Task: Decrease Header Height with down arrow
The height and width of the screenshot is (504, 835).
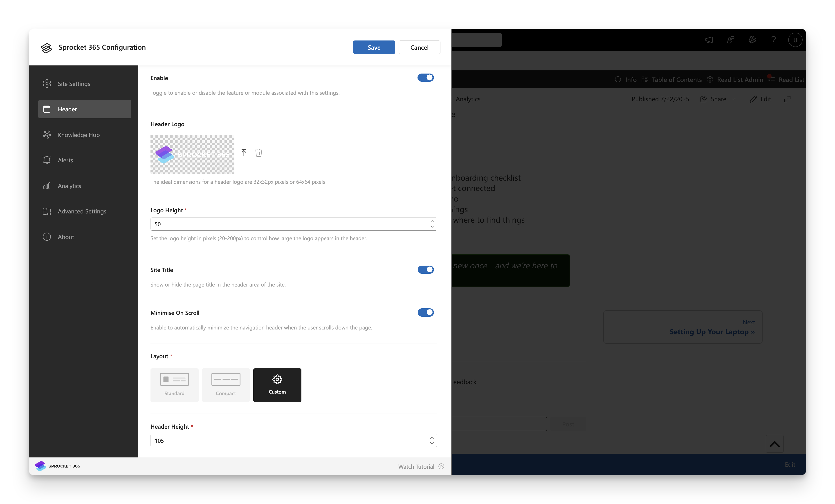Action: pos(432,443)
